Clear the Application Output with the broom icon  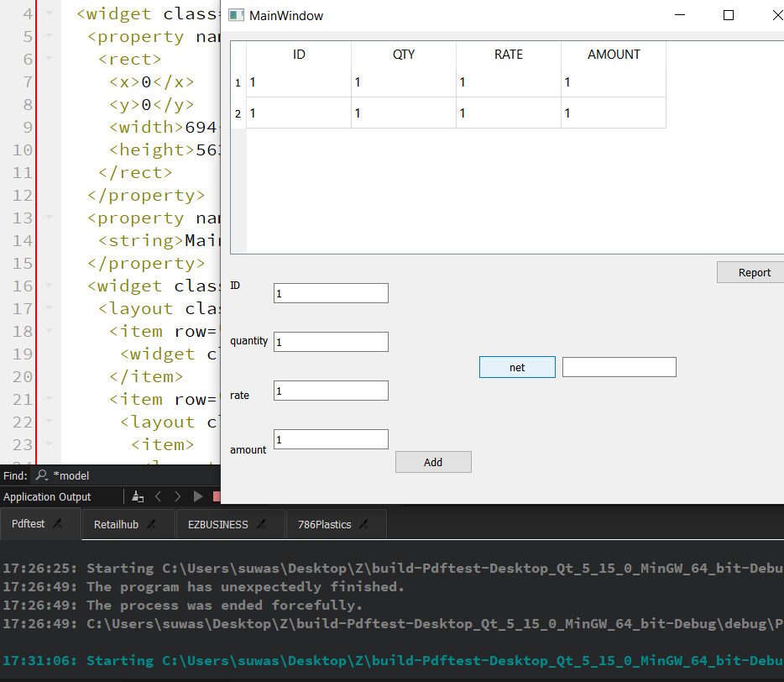(x=136, y=496)
